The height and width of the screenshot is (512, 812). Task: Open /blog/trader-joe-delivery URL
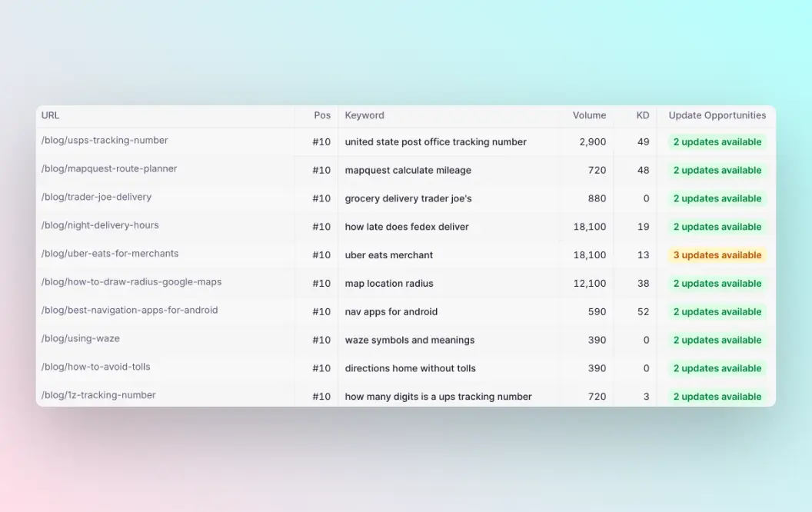click(96, 197)
